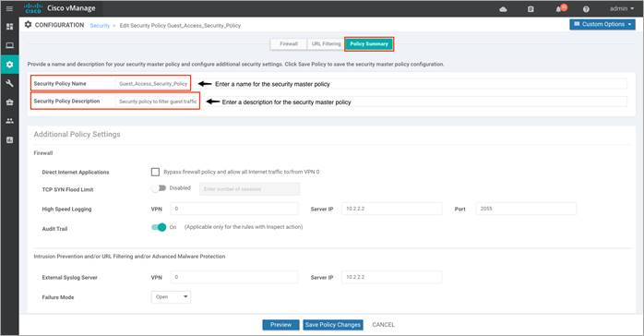Switch to the Firewall tab
Image resolution: width=644 pixels, height=336 pixels.
tap(289, 44)
